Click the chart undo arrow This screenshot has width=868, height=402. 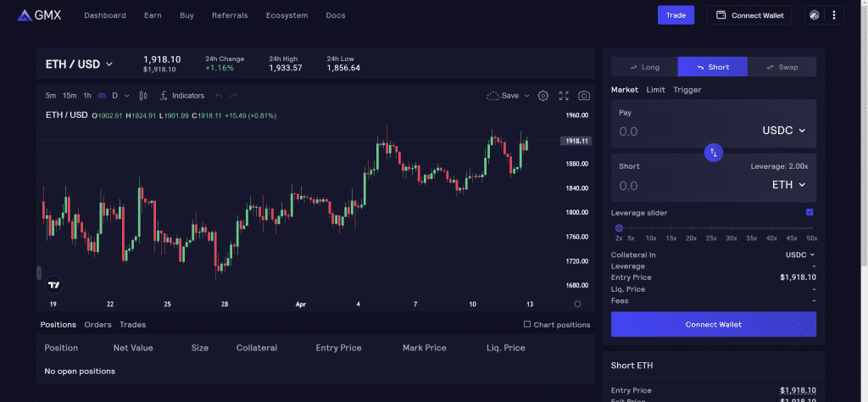click(x=220, y=96)
